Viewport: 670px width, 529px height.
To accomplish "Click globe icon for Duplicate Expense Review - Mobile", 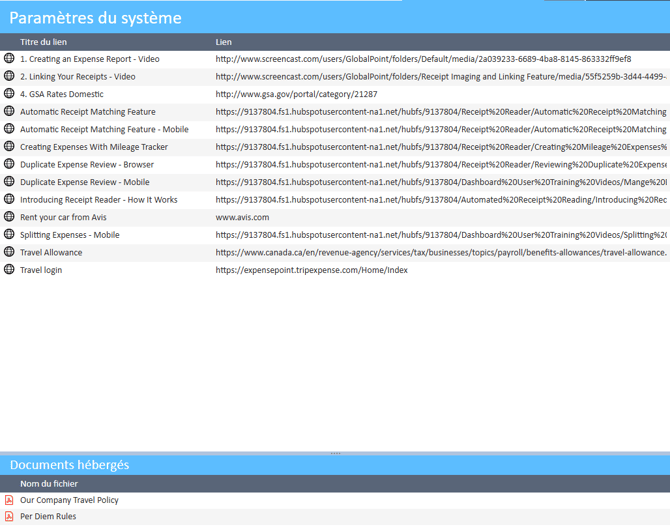I will coord(9,181).
